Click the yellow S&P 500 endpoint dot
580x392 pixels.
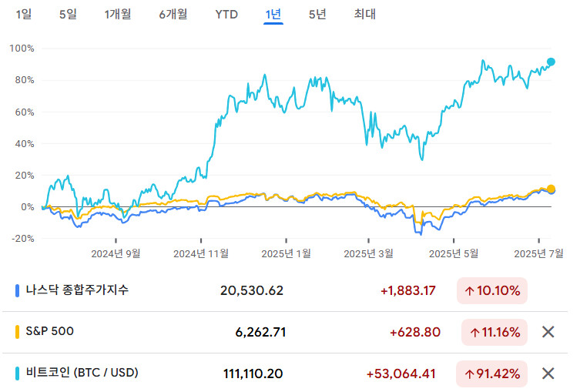pos(551,189)
